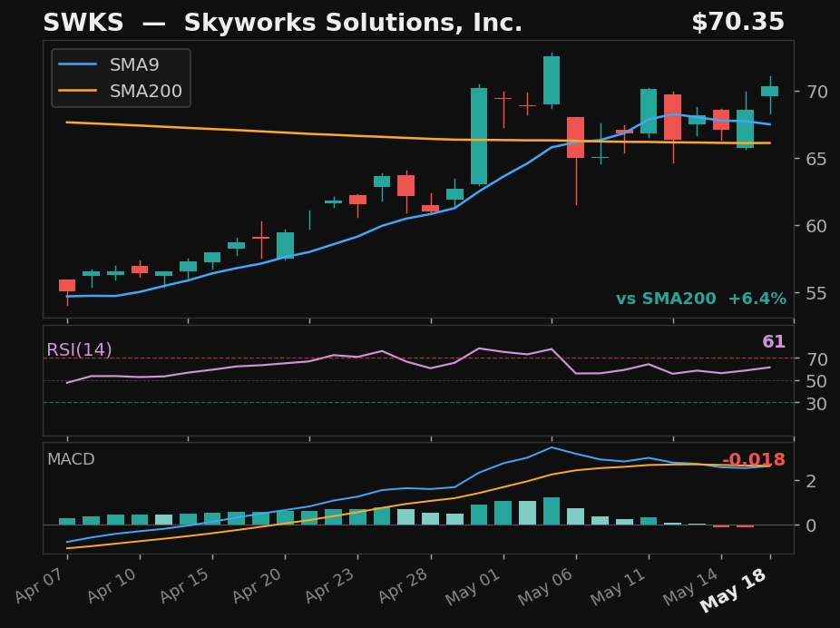Image resolution: width=840 pixels, height=628 pixels.
Task: Click the $70.35 price value
Action: [x=737, y=23]
